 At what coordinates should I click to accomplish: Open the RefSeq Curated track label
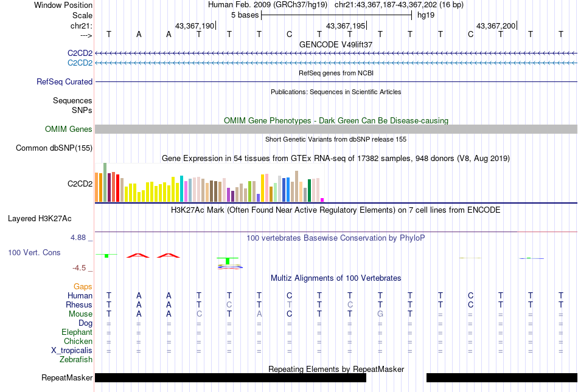64,81
